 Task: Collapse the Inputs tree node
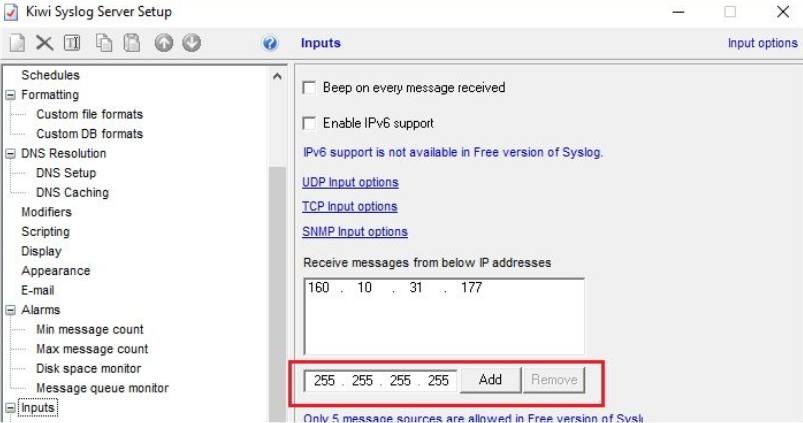[10, 408]
